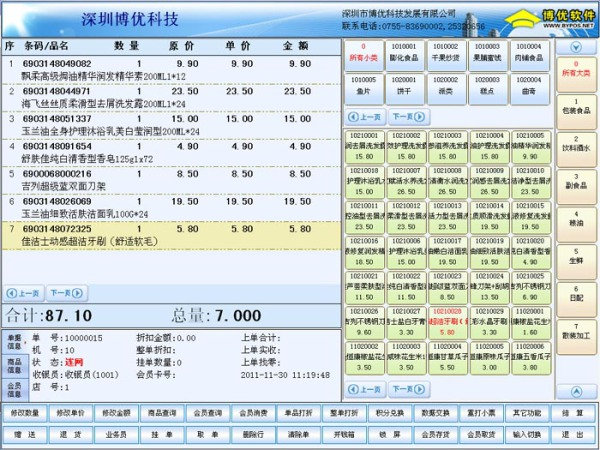The image size is (600, 450).
Task: Select major category 3 副食品
Action: pyautogui.click(x=576, y=187)
